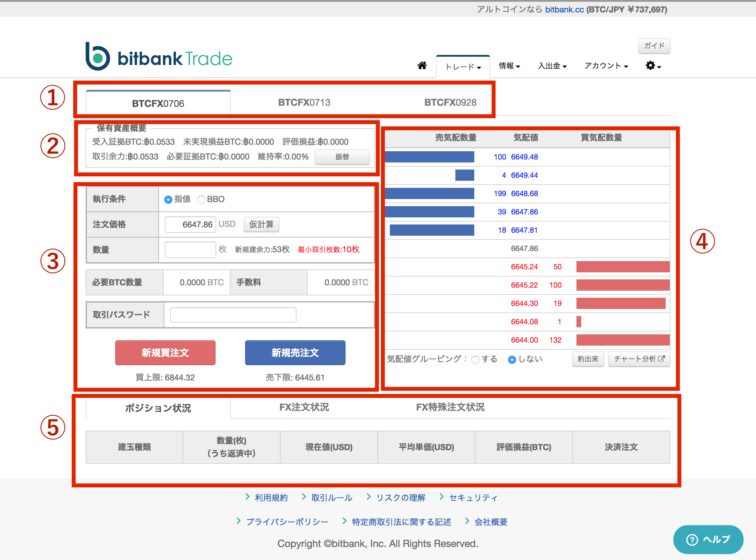Click bid price 6644.30

click(524, 303)
